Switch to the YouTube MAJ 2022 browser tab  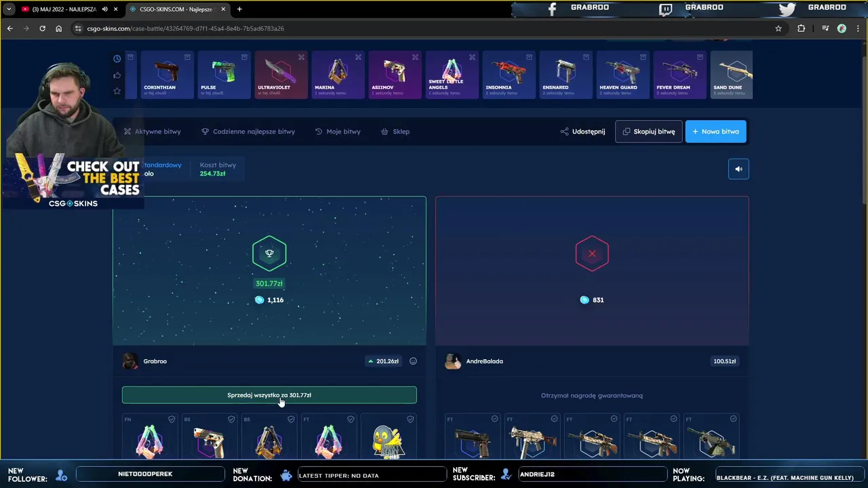pyautogui.click(x=64, y=9)
